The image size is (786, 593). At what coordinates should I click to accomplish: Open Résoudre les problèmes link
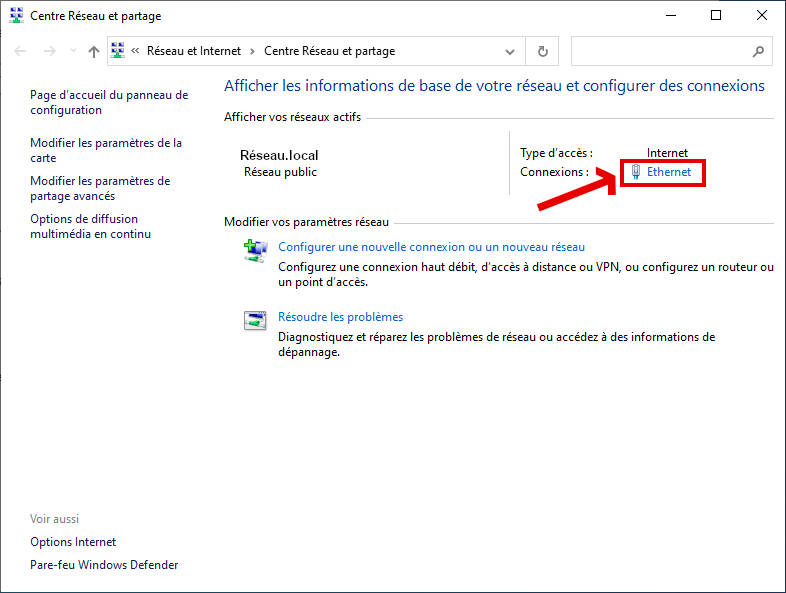point(340,317)
